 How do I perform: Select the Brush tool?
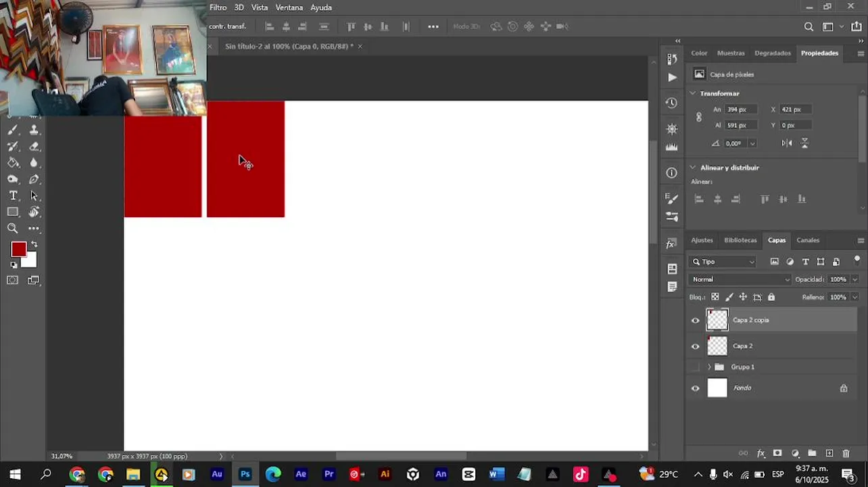pos(13,130)
